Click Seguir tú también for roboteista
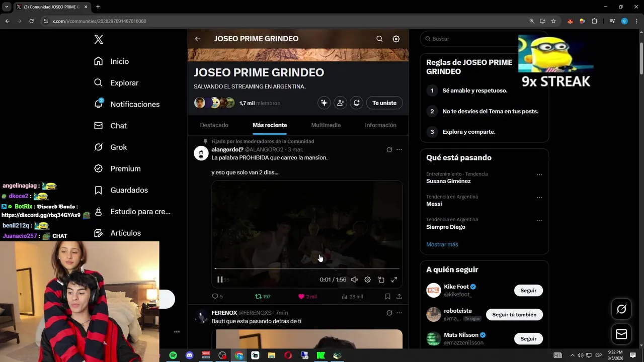This screenshot has width=644, height=362. click(514, 315)
